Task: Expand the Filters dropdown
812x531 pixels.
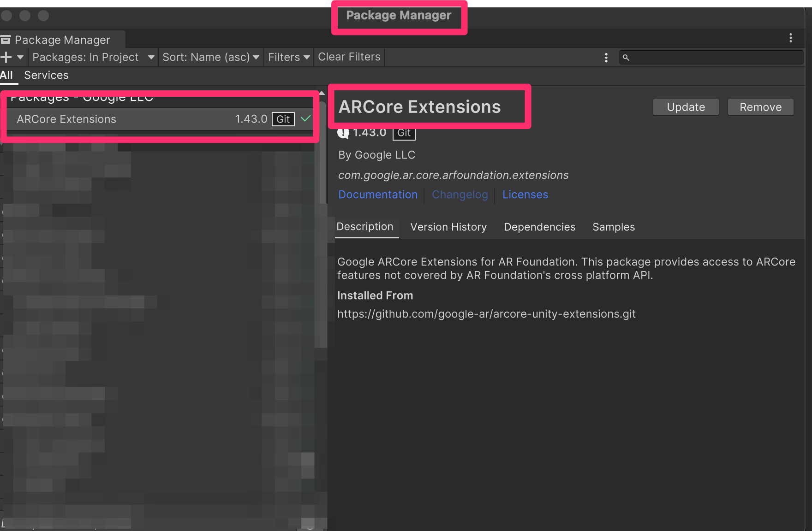Action: [x=288, y=57]
